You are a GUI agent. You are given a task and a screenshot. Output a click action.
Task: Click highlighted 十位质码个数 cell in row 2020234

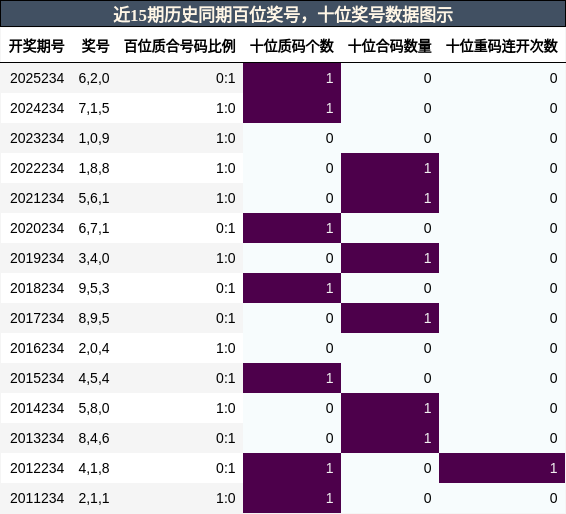[x=292, y=228]
